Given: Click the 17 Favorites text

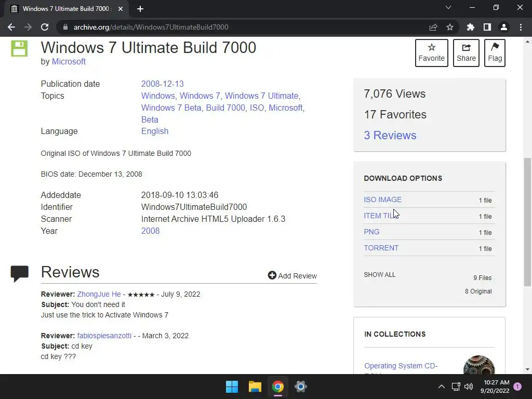Looking at the screenshot, I should [x=395, y=114].
